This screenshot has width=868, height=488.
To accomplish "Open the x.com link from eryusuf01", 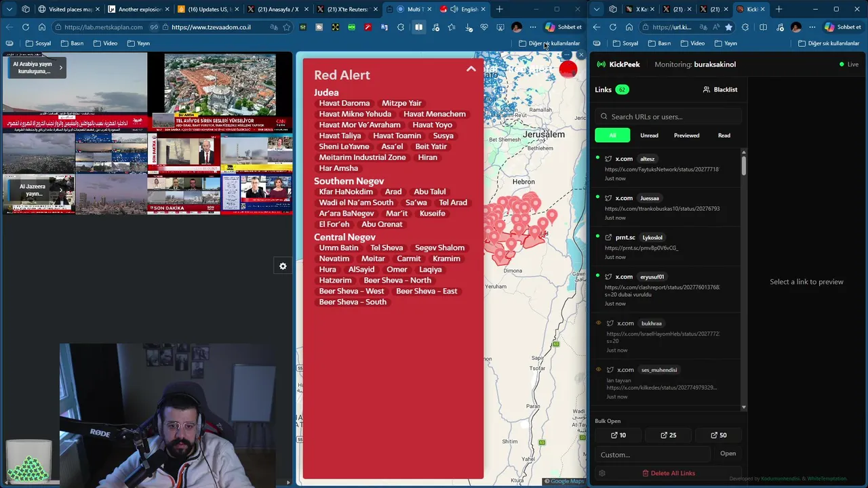I will pyautogui.click(x=665, y=289).
